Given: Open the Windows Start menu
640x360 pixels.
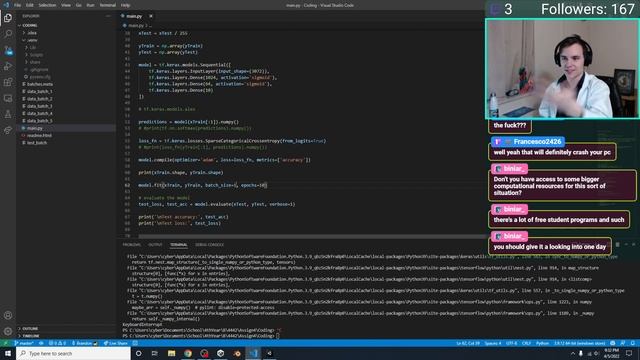Looking at the screenshot, I should pyautogui.click(x=8, y=353).
